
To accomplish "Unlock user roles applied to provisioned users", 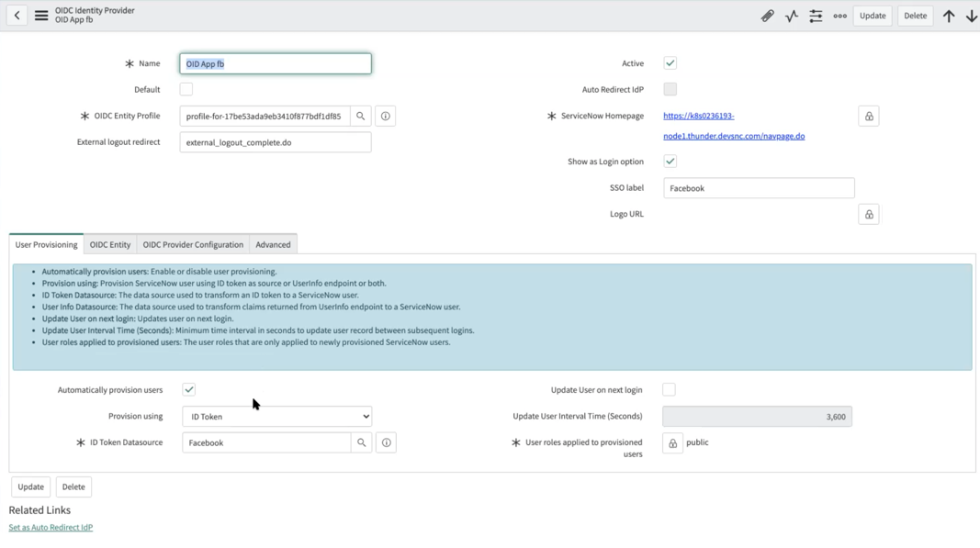I will (x=672, y=443).
